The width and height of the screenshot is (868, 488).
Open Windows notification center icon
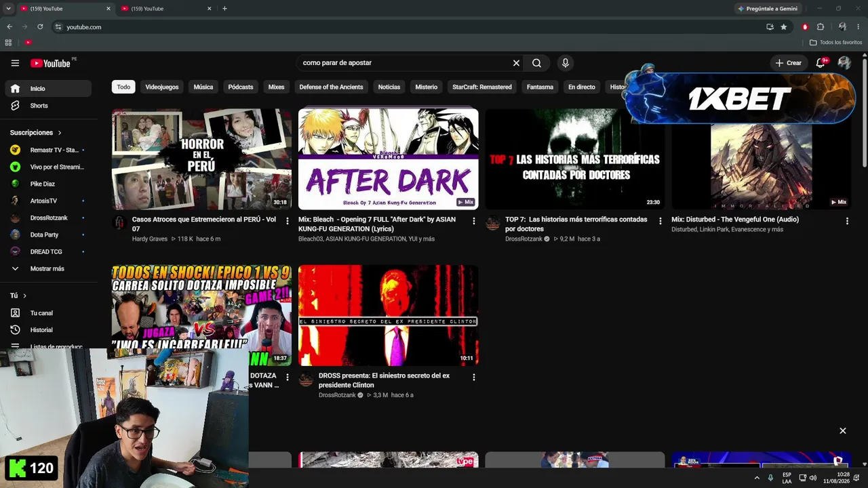pos(857,478)
